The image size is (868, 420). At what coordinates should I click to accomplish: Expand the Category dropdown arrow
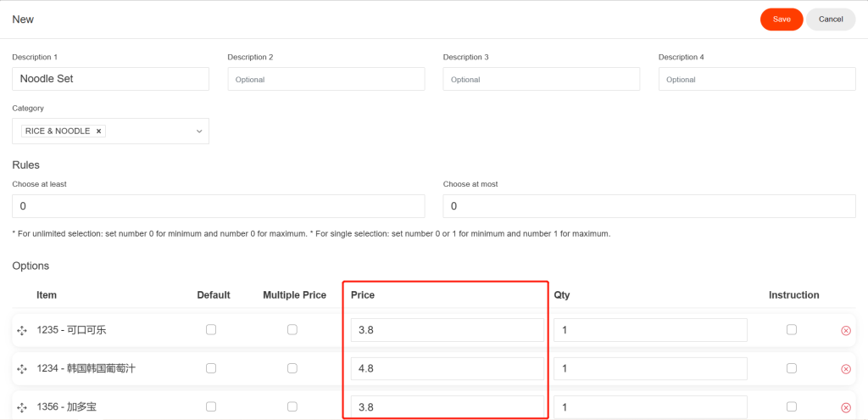point(199,132)
